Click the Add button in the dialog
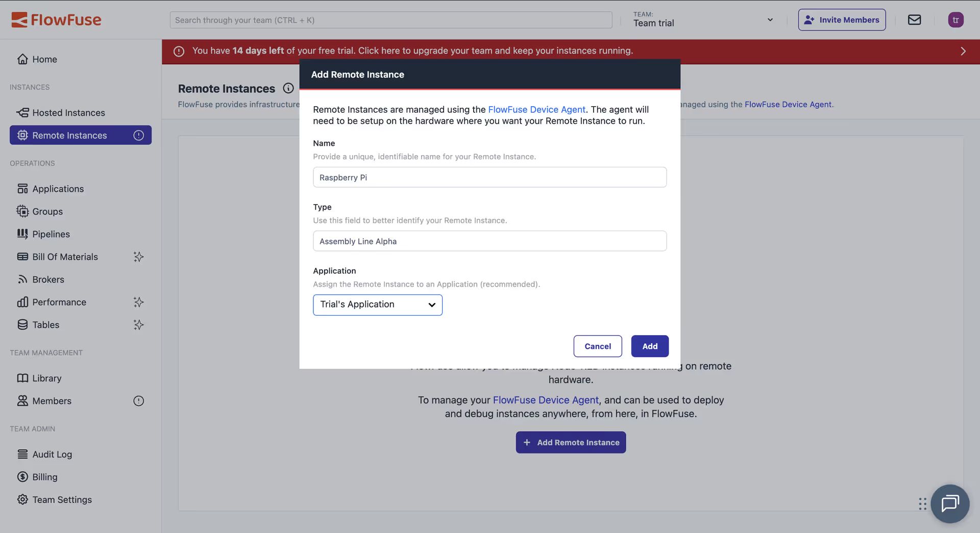This screenshot has height=533, width=980. coord(649,346)
